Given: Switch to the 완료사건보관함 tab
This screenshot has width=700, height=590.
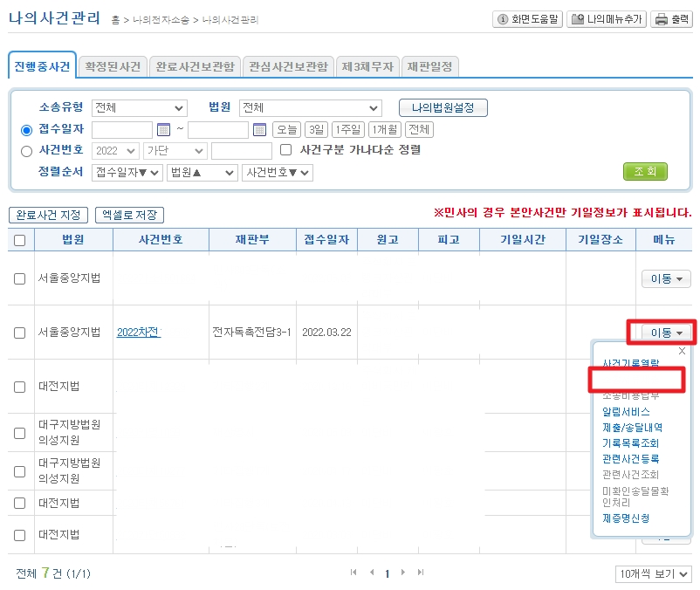Looking at the screenshot, I should coord(196,67).
